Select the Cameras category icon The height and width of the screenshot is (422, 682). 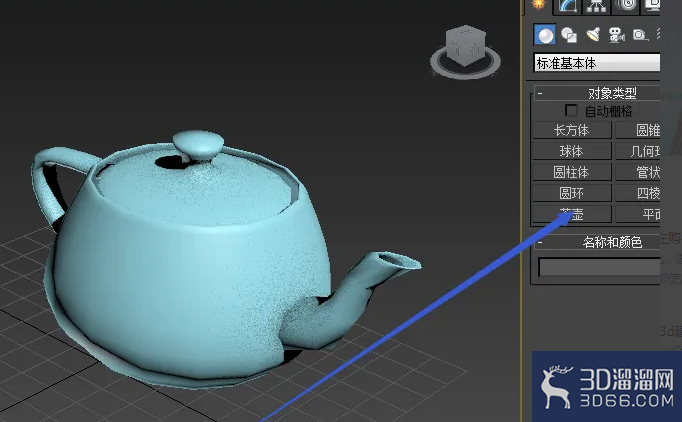coord(616,35)
